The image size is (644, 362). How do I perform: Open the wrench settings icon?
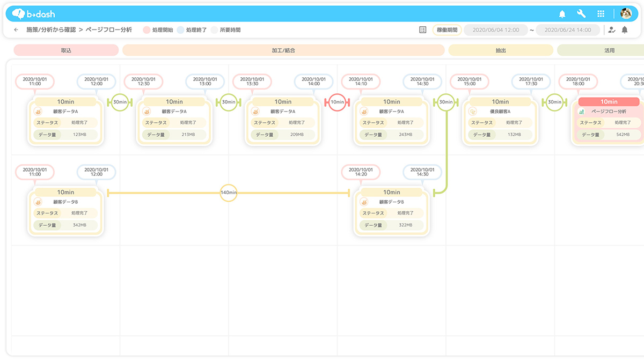click(581, 14)
